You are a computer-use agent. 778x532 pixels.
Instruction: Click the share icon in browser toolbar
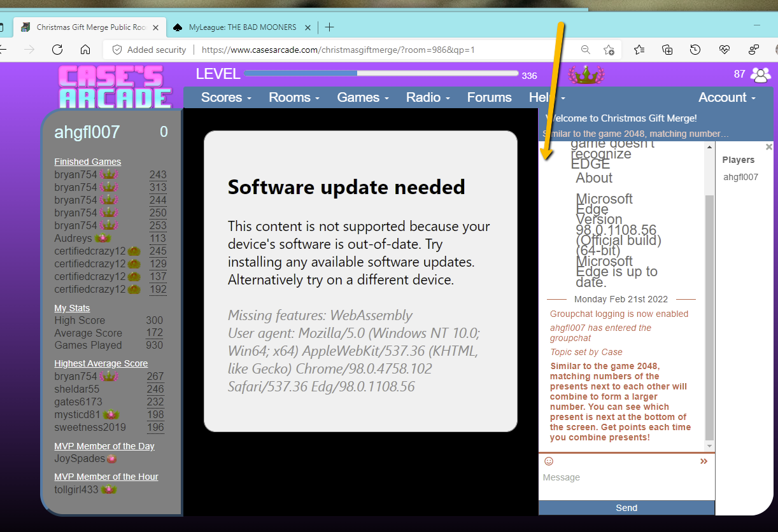click(754, 50)
